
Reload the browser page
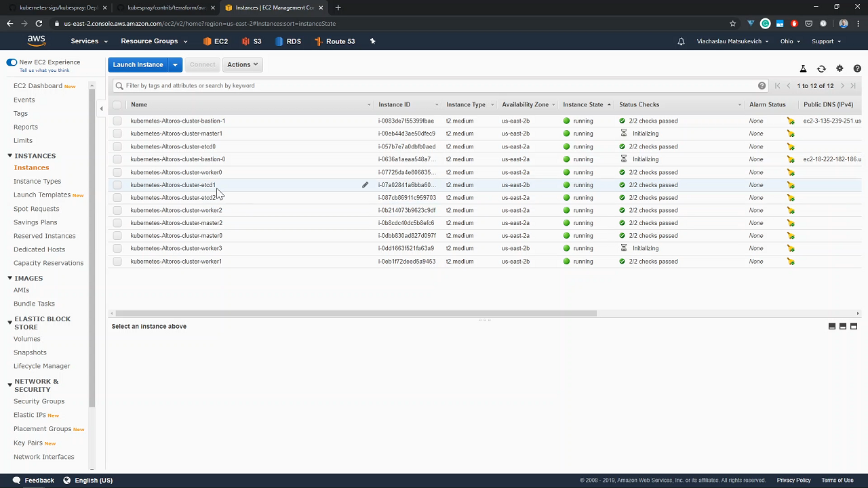39,23
